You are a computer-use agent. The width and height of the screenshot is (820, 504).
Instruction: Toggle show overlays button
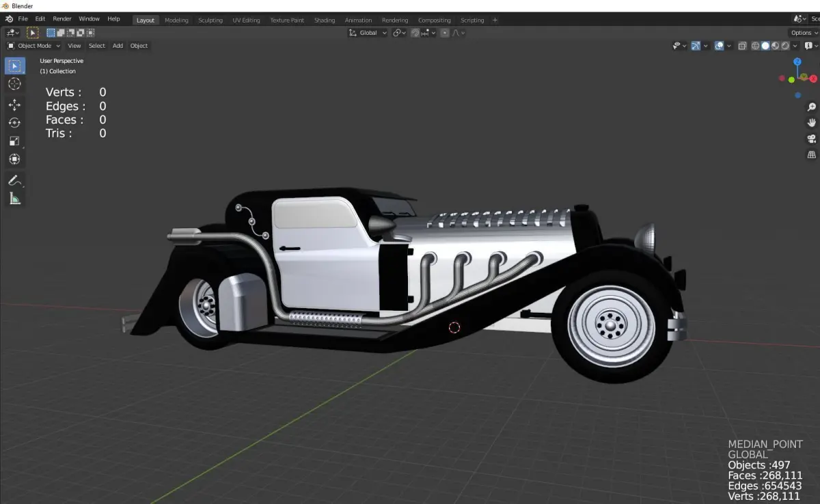point(720,46)
